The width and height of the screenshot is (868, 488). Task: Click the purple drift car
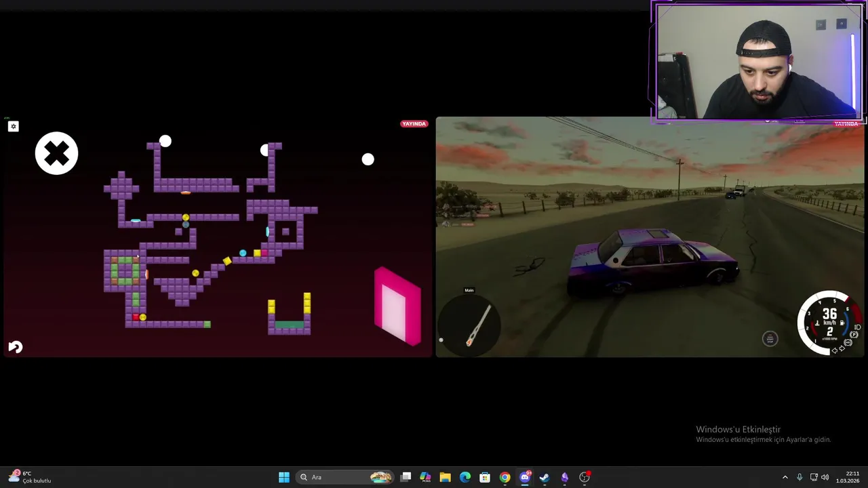click(652, 262)
